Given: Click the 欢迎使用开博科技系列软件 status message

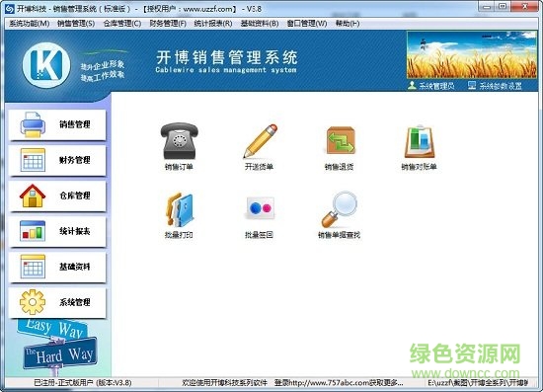Looking at the screenshot, I should 224,383.
